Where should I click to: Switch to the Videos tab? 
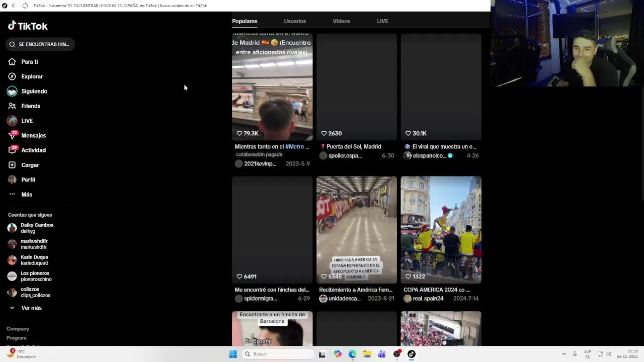[341, 21]
